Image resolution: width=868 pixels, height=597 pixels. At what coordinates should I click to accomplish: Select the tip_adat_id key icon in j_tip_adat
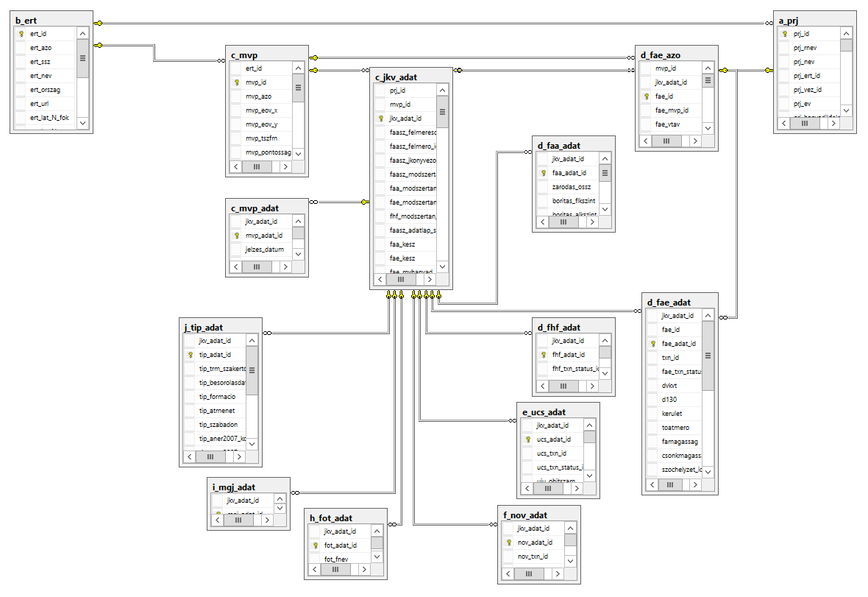pos(191,355)
